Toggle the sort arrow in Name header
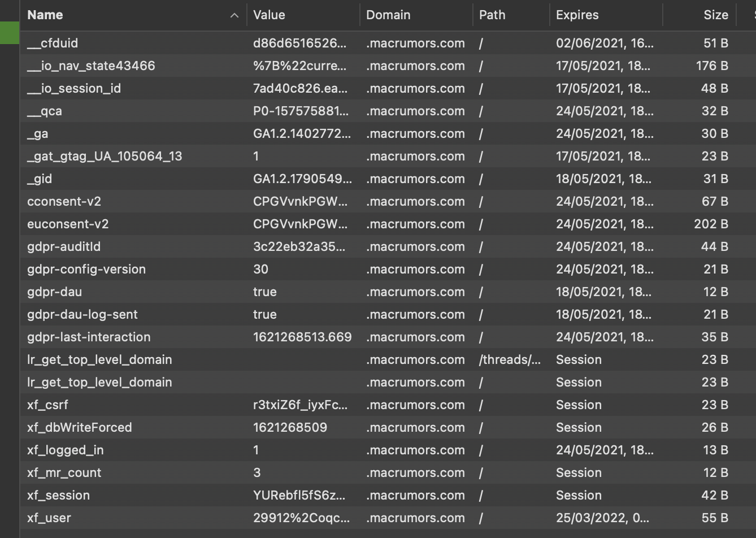The width and height of the screenshot is (756, 538). (234, 16)
